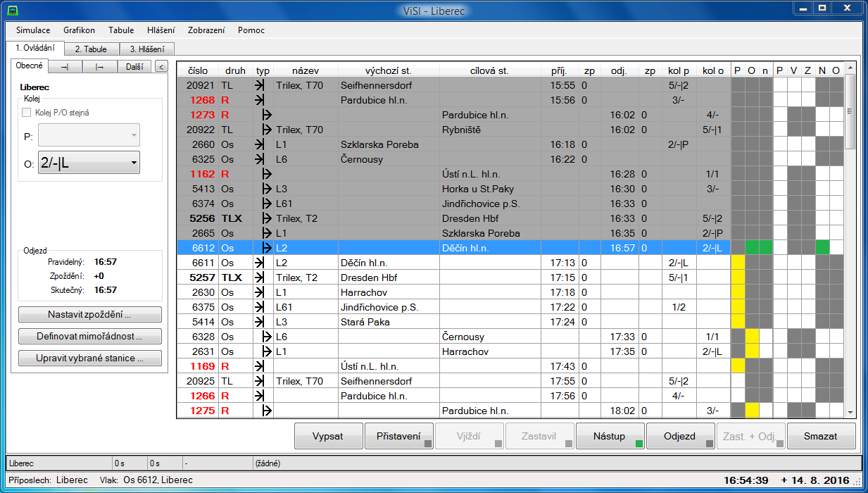
Task: Click the 'Odjezd' button below the train list
Action: (x=680, y=436)
